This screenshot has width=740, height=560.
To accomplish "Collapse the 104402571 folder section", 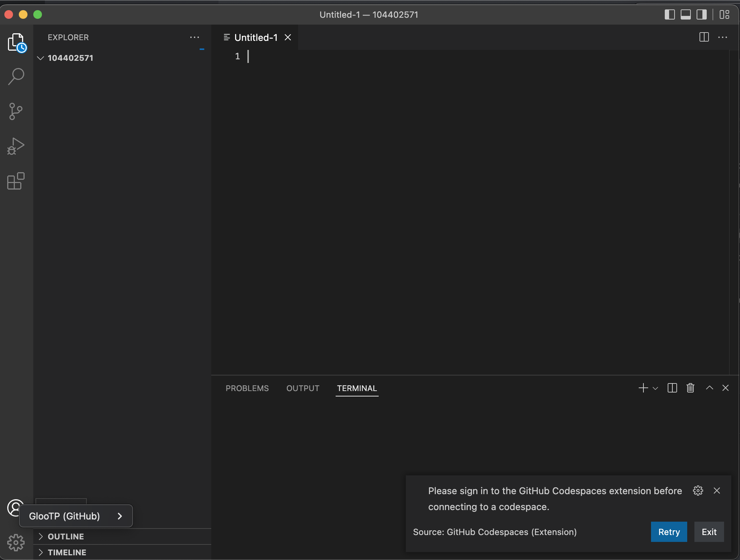I will [41, 58].
